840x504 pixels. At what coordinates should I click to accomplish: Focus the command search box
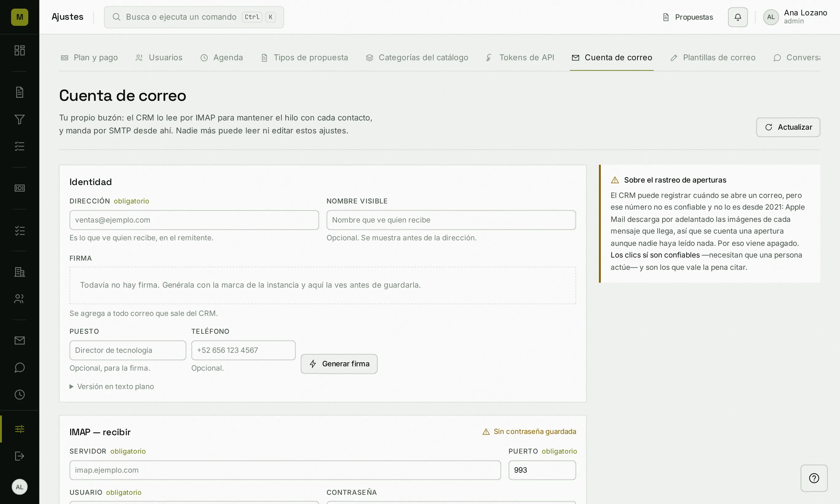[194, 17]
